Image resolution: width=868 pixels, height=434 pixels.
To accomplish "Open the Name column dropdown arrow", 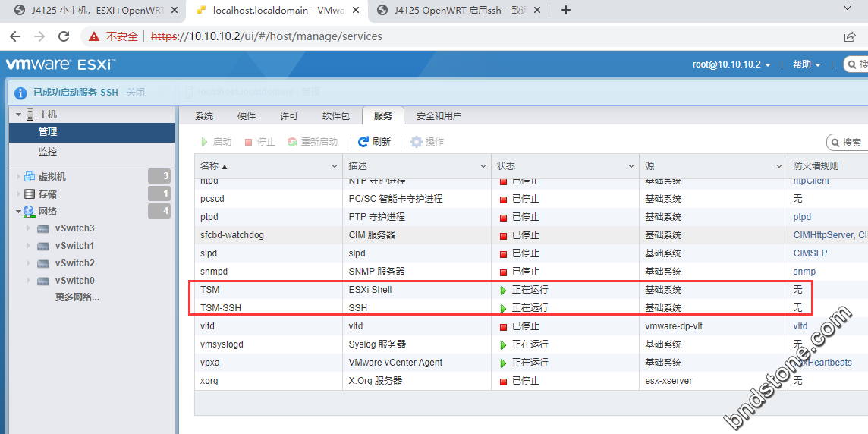I will point(335,166).
